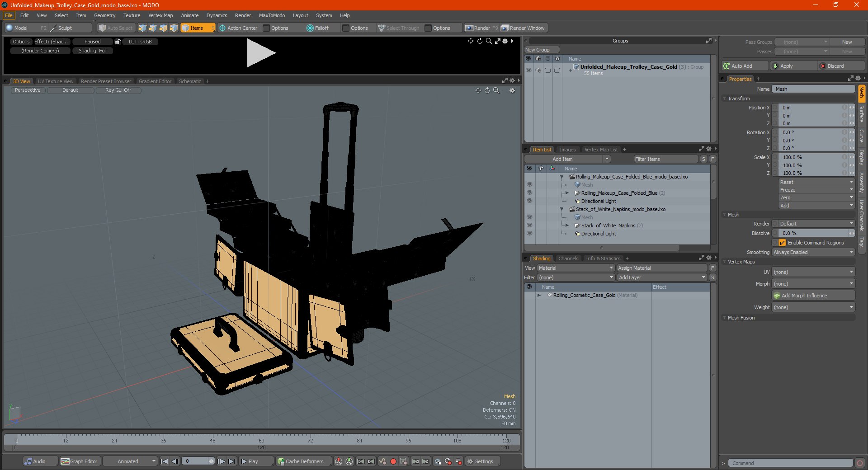Click the Cache Deformers icon
Image resolution: width=868 pixels, height=470 pixels.
click(x=281, y=461)
